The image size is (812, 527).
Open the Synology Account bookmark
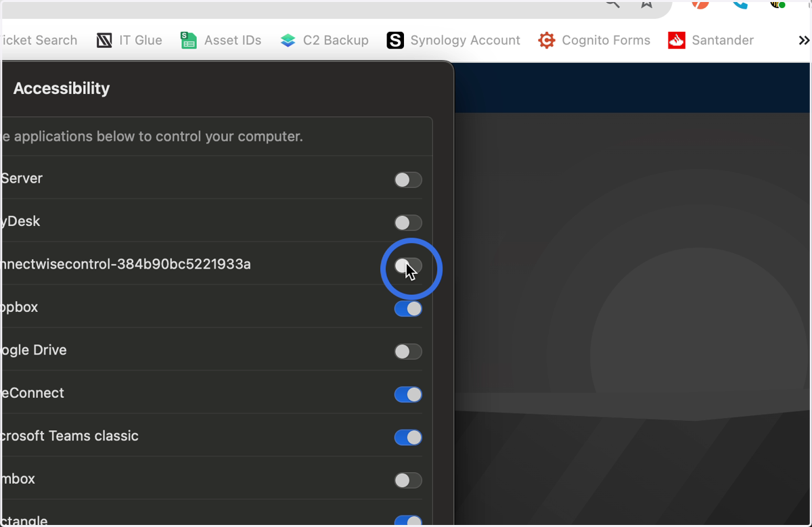[x=453, y=41]
